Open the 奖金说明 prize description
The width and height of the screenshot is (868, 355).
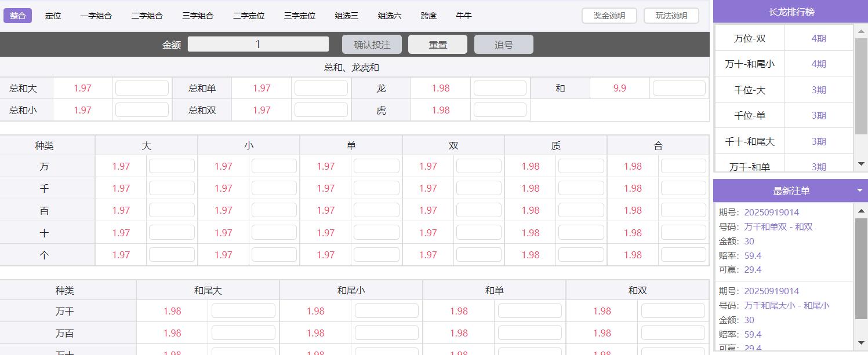(609, 15)
